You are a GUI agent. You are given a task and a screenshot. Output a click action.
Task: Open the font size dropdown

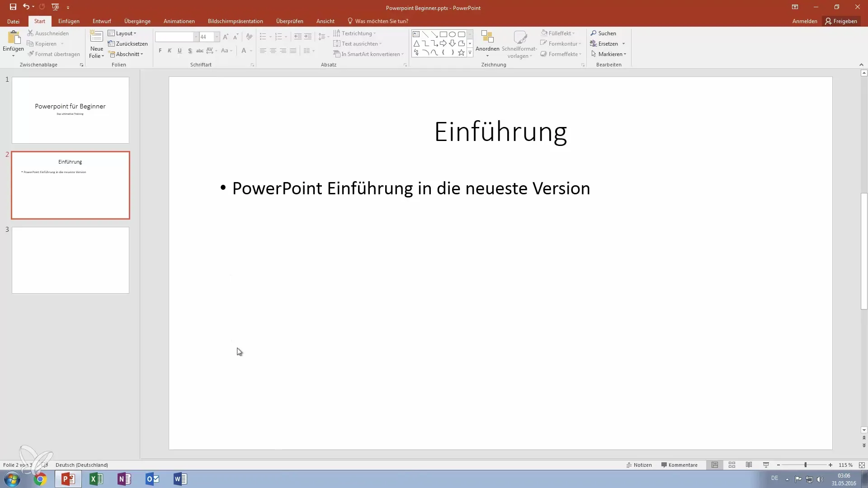point(217,37)
